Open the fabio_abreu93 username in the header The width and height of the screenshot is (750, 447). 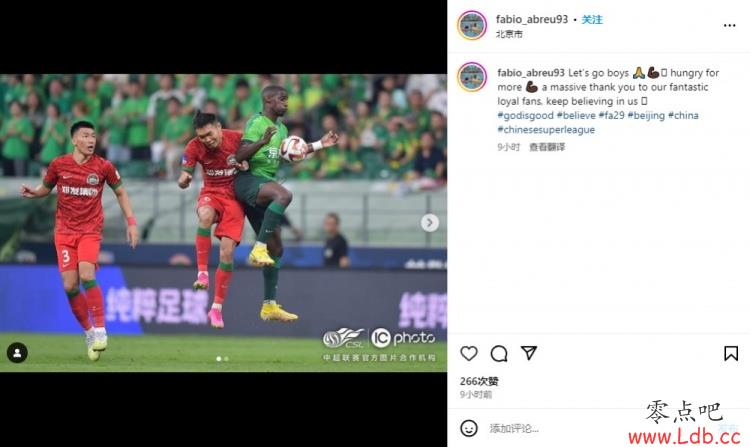[531, 19]
